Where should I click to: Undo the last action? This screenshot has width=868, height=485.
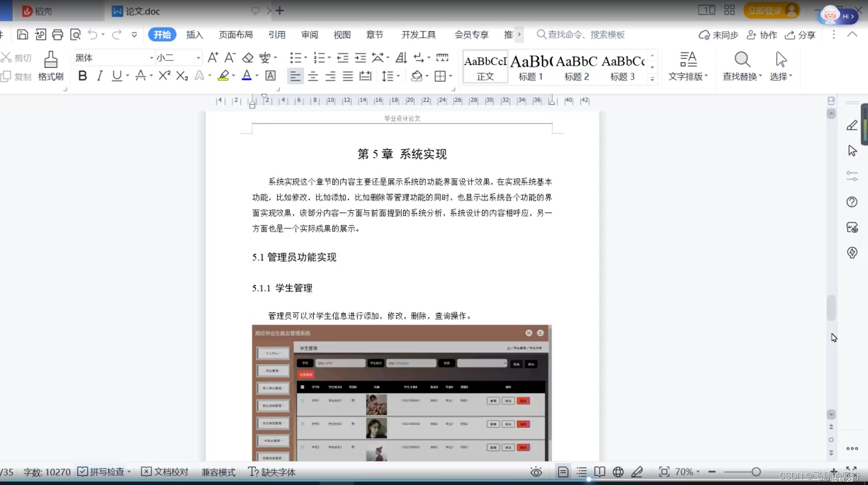click(93, 34)
